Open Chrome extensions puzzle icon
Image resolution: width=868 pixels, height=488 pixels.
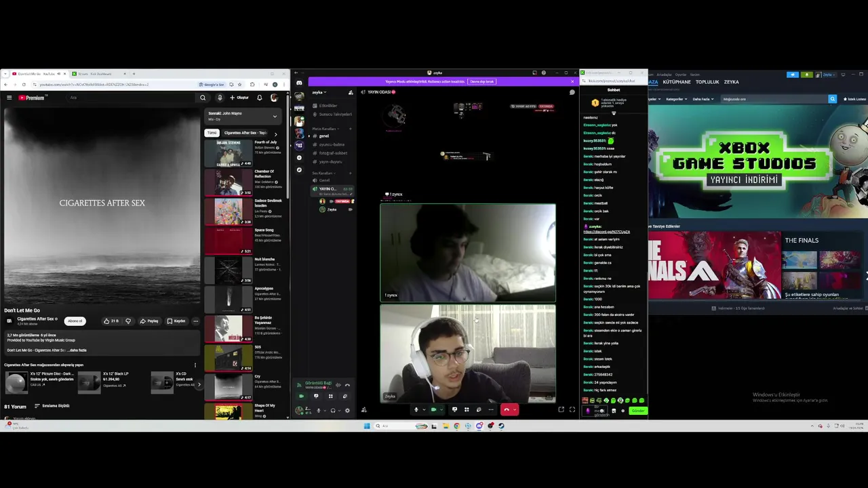click(x=252, y=85)
